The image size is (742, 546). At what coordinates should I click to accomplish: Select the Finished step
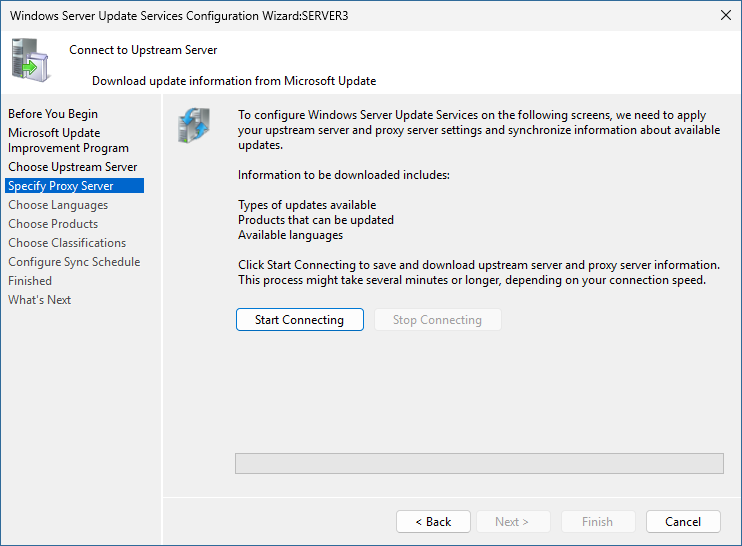coord(30,281)
